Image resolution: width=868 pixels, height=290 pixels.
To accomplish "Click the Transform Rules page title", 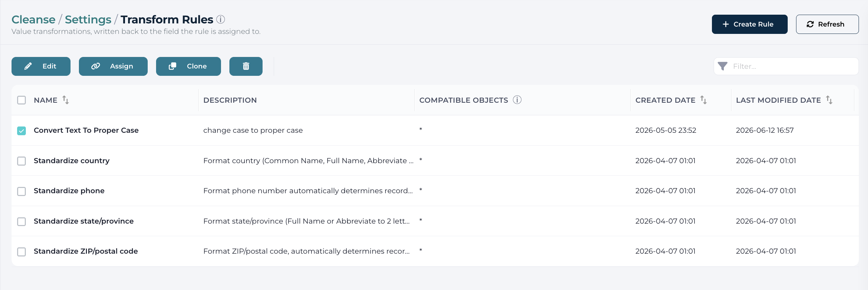I will point(167,20).
